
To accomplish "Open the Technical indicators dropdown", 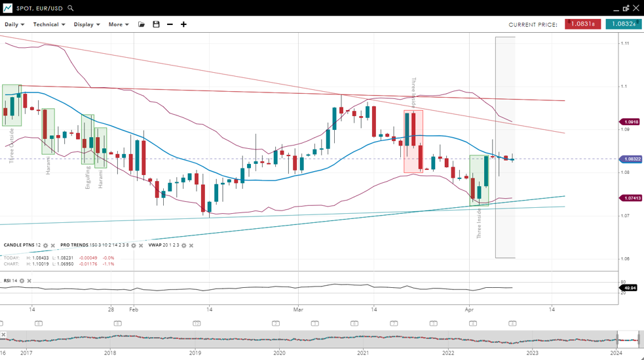I will click(49, 24).
